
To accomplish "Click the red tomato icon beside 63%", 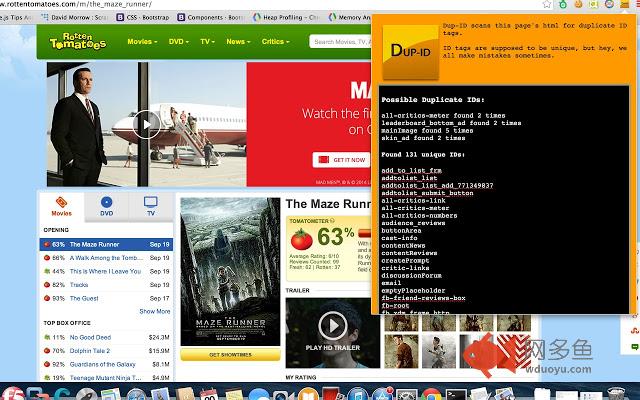I will [x=302, y=239].
